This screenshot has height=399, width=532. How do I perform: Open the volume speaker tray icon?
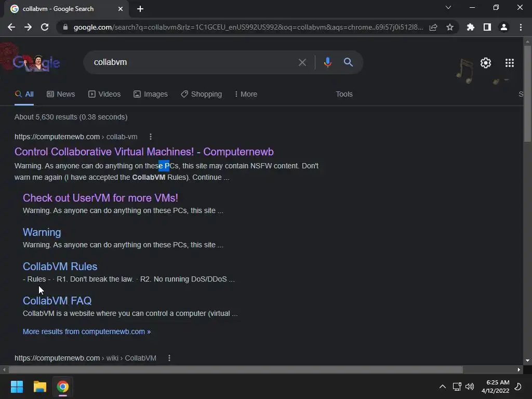coord(470,387)
